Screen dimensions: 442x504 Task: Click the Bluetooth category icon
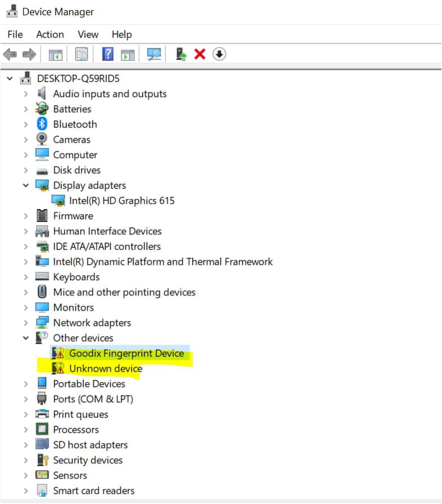tap(42, 124)
